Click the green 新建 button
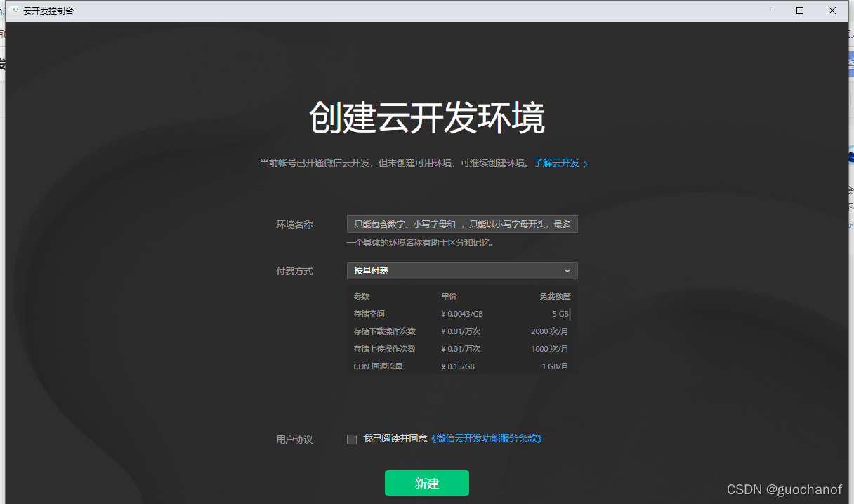This screenshot has width=854, height=504. pos(427,483)
